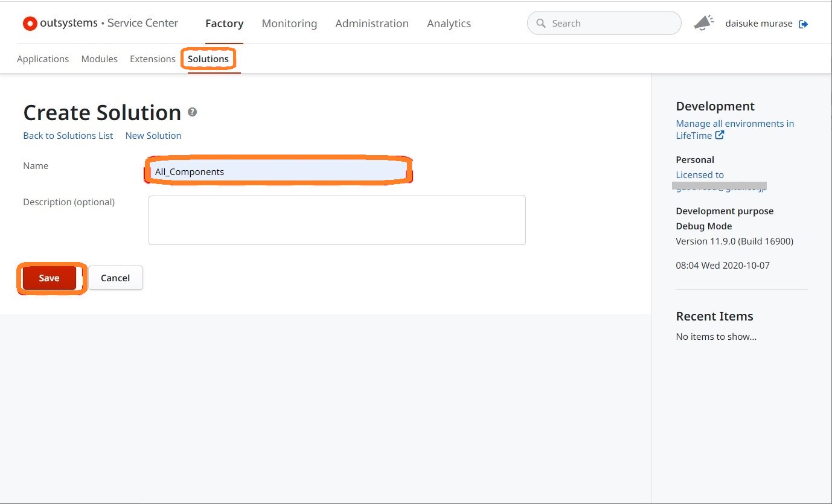Click into the Description text area
Image resolution: width=832 pixels, height=504 pixels.
[337, 220]
